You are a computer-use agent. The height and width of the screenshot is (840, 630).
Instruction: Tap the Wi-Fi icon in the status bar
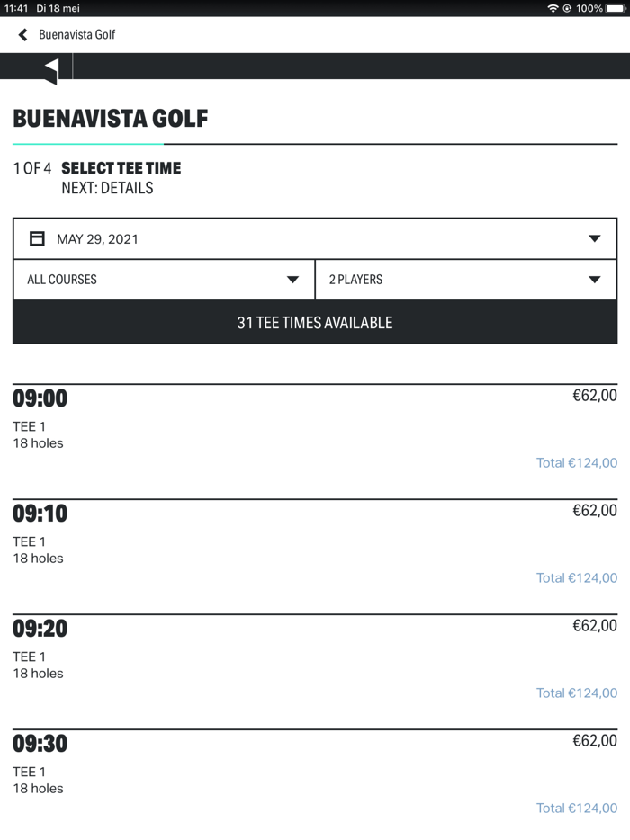tap(552, 8)
